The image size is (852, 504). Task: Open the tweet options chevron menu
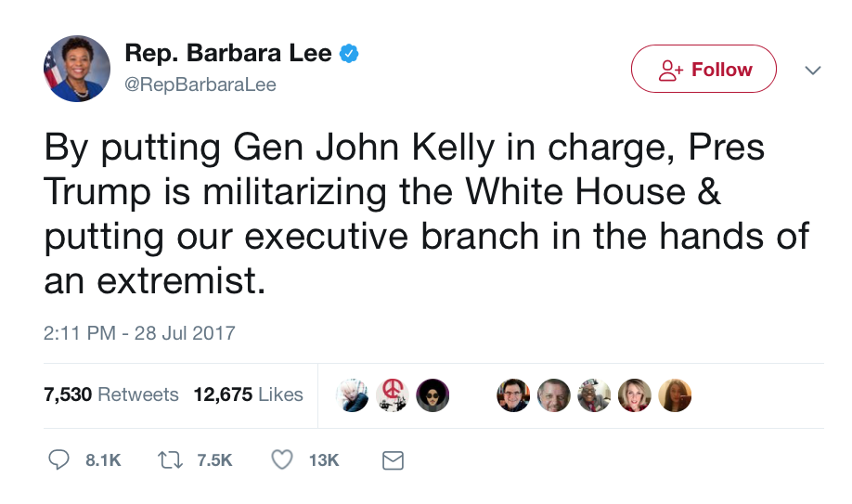812,70
